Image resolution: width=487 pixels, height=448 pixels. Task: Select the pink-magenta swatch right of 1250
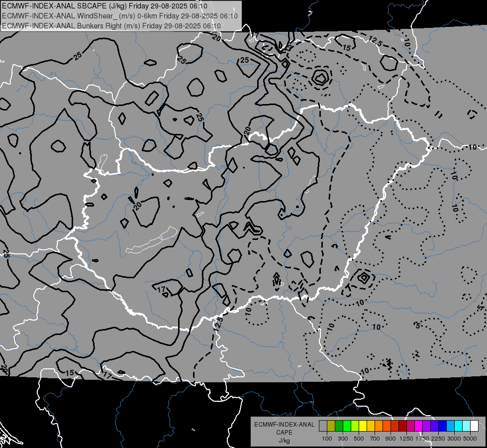tap(410, 426)
